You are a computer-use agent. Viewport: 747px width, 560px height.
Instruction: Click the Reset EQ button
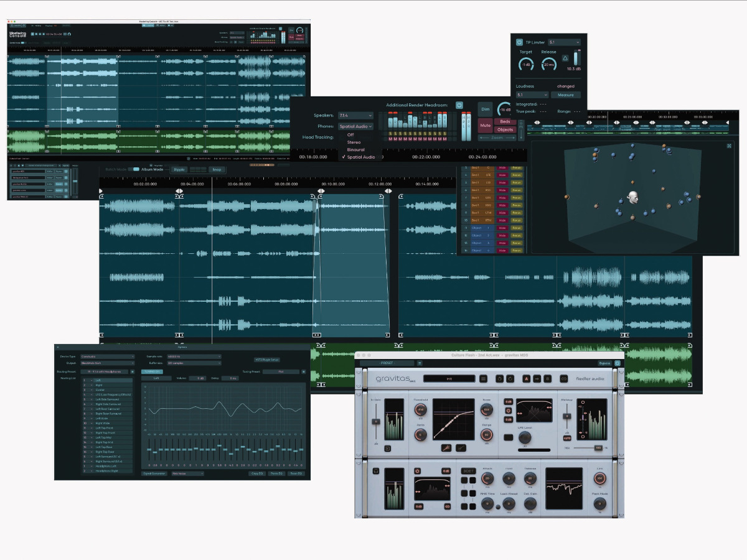point(296,474)
